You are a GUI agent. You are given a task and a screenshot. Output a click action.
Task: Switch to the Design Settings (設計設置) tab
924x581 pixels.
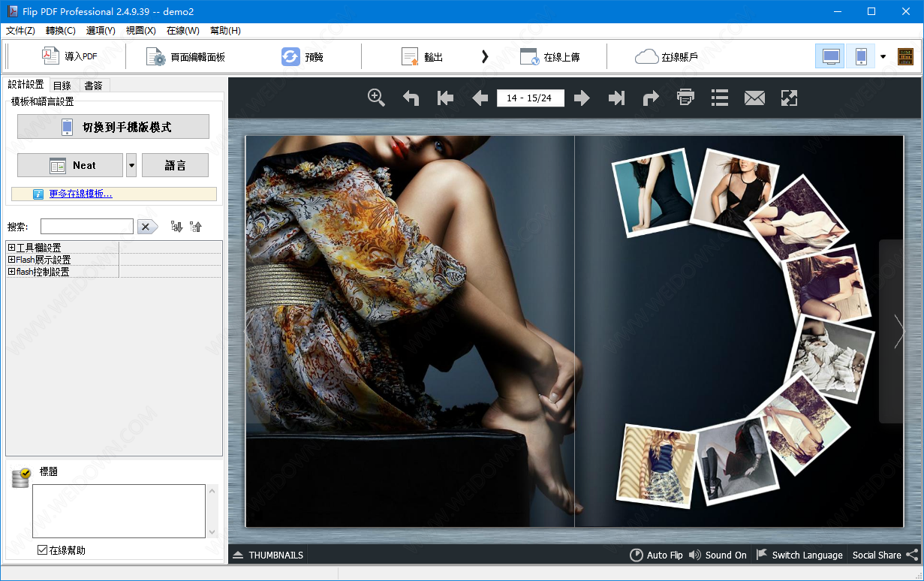26,85
